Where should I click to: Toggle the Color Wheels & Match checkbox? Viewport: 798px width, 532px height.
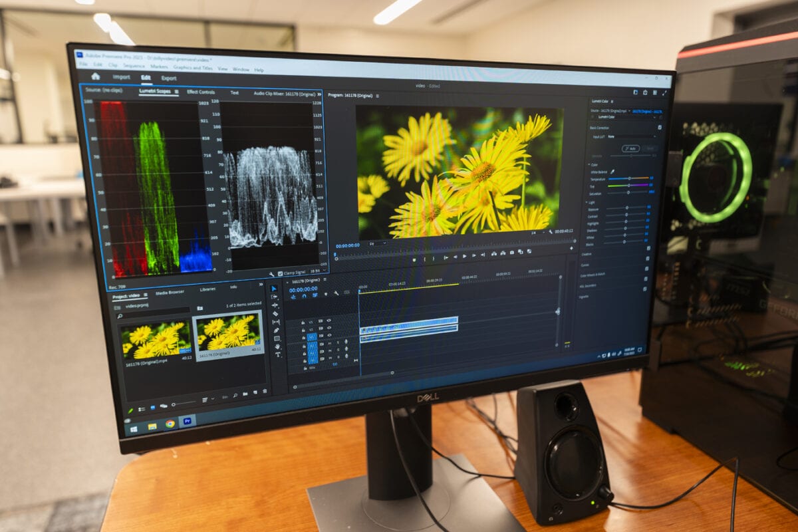646,268
